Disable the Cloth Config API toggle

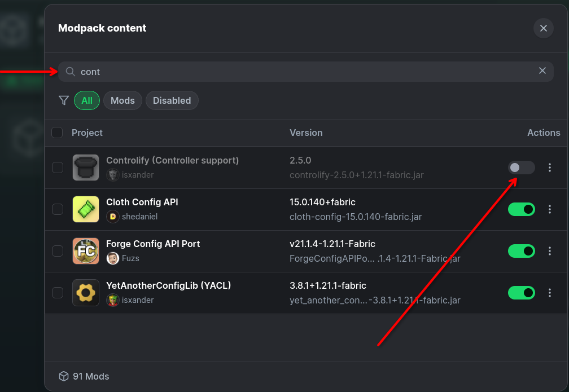[522, 209]
